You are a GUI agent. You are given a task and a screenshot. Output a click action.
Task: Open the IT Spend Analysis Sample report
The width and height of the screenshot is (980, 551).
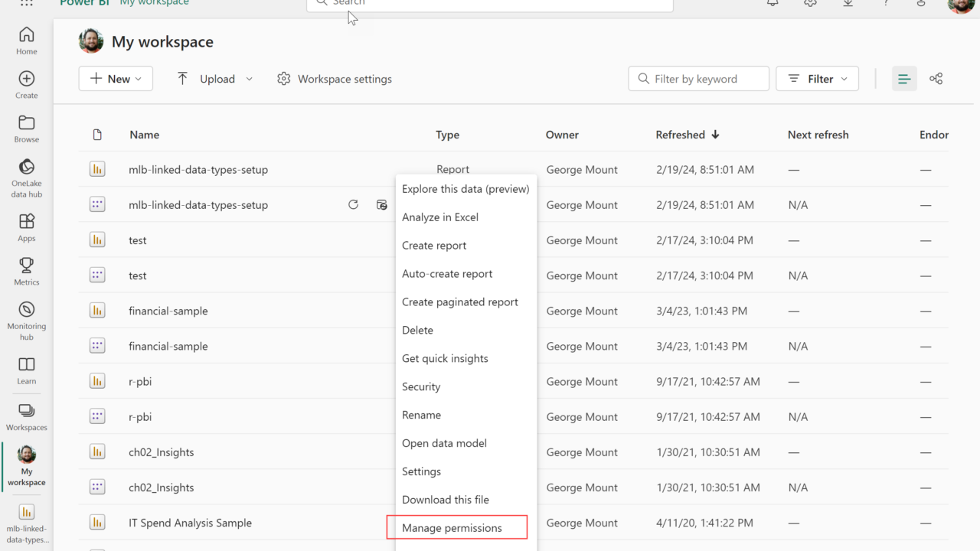point(190,523)
